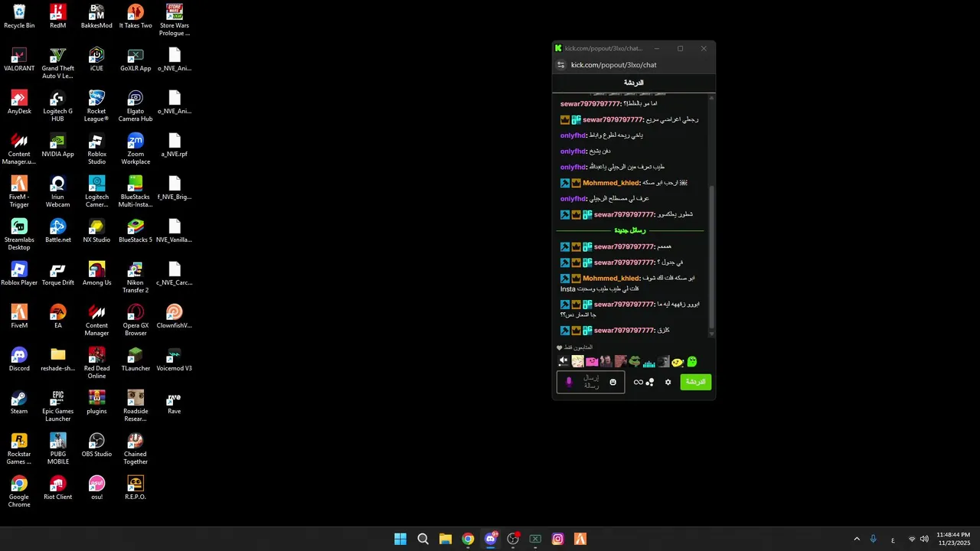Screen dimensions: 980x551
Task: Open the NVIDIA App shortcut
Action: click(57, 145)
